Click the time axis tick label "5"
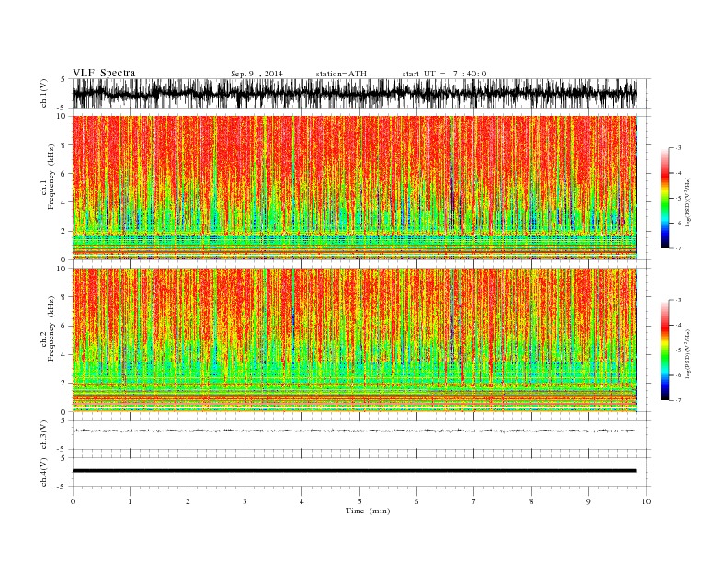The width and height of the screenshot is (728, 563). pos(359,501)
